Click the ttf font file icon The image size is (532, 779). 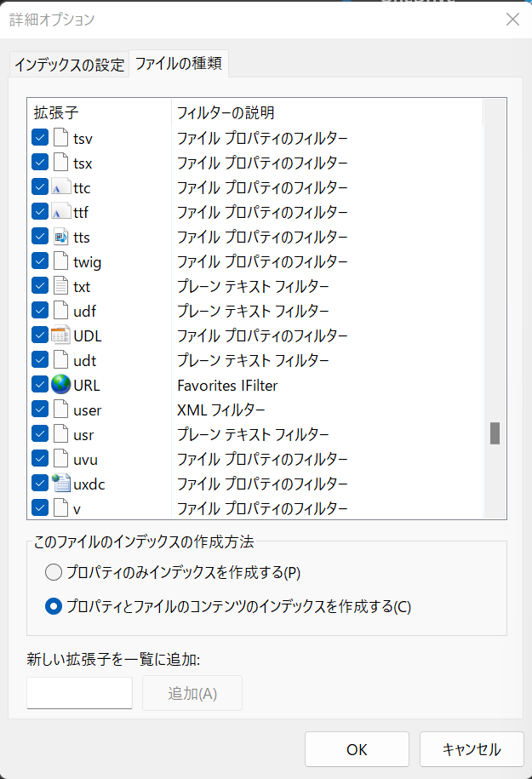pyautogui.click(x=60, y=212)
